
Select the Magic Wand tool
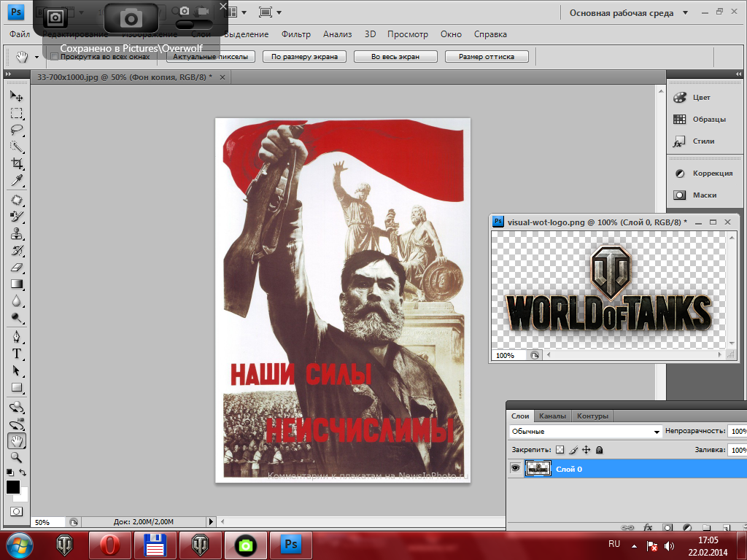coord(17,146)
